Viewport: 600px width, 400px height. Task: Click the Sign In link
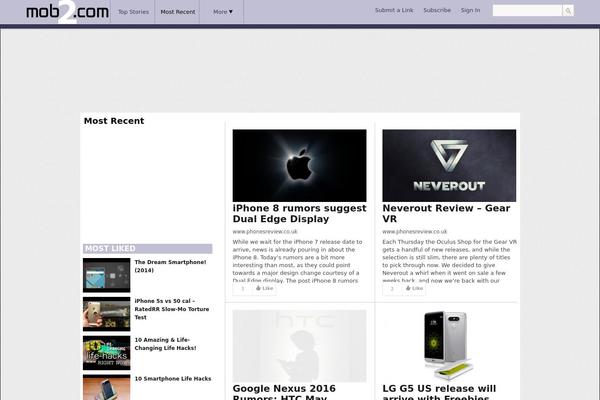470,10
